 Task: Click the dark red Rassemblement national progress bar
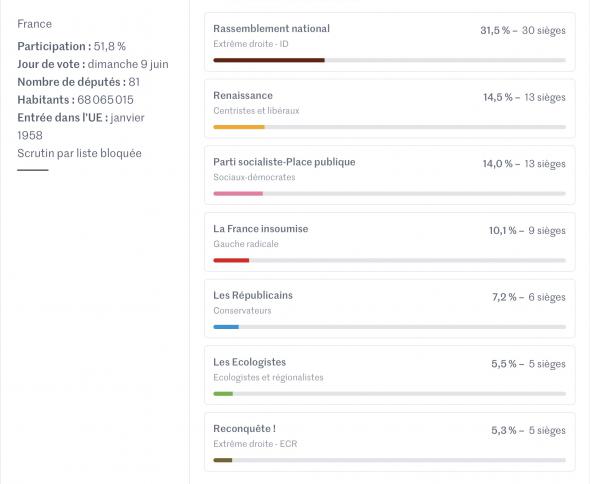269,60
